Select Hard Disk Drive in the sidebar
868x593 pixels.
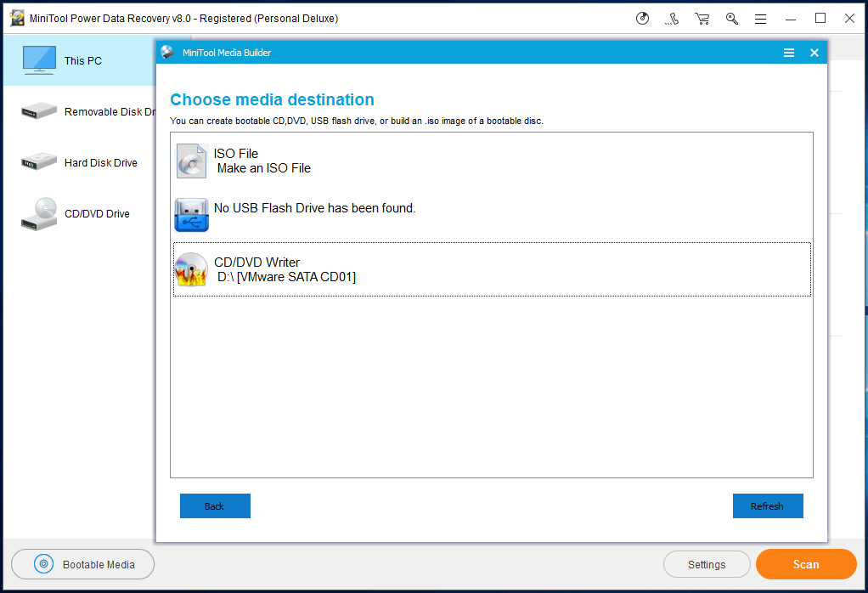[80, 162]
